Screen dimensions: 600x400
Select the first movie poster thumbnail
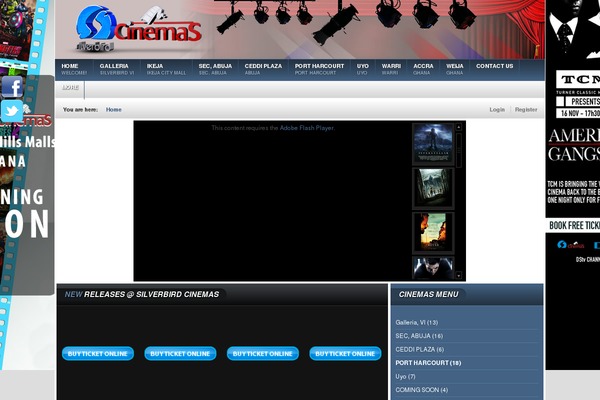(433, 144)
